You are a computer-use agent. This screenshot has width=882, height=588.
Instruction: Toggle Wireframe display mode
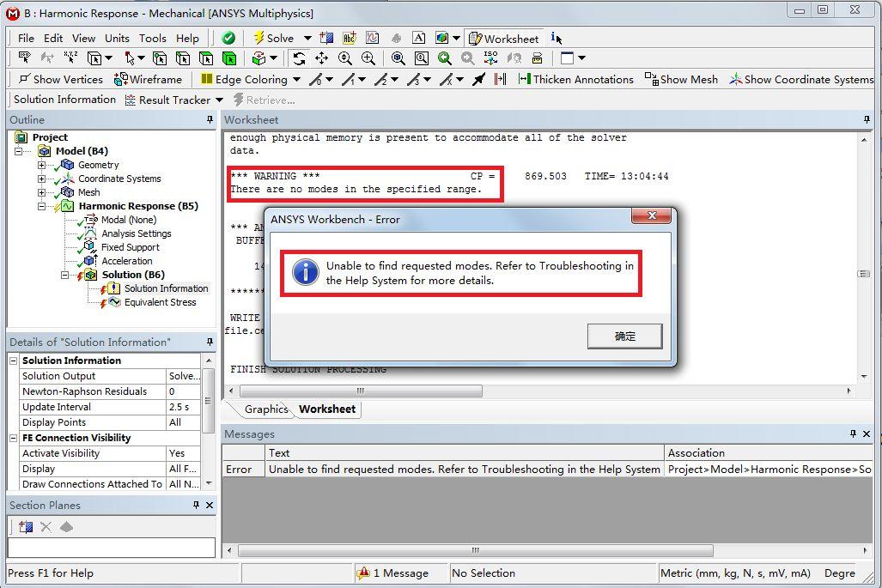tap(148, 79)
